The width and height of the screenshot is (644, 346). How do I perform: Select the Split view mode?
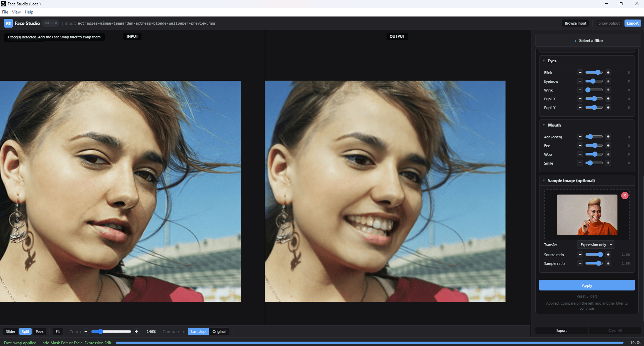coord(26,332)
